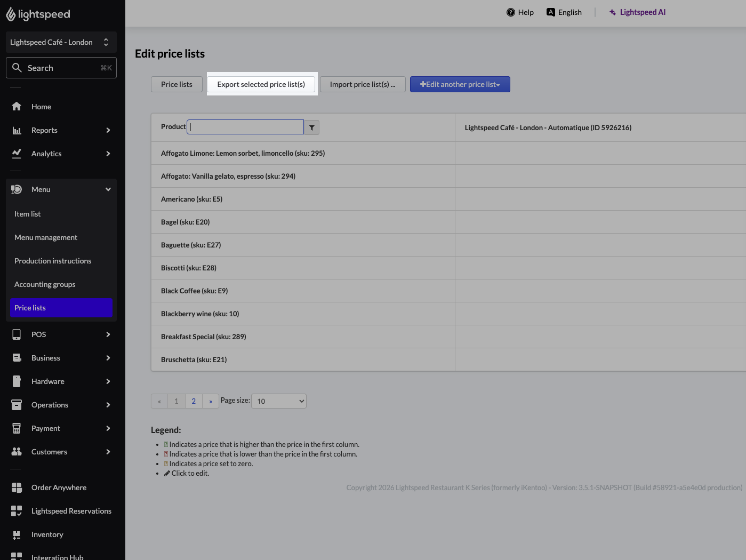Click the Lightspeed AI sparkle icon

pyautogui.click(x=613, y=12)
